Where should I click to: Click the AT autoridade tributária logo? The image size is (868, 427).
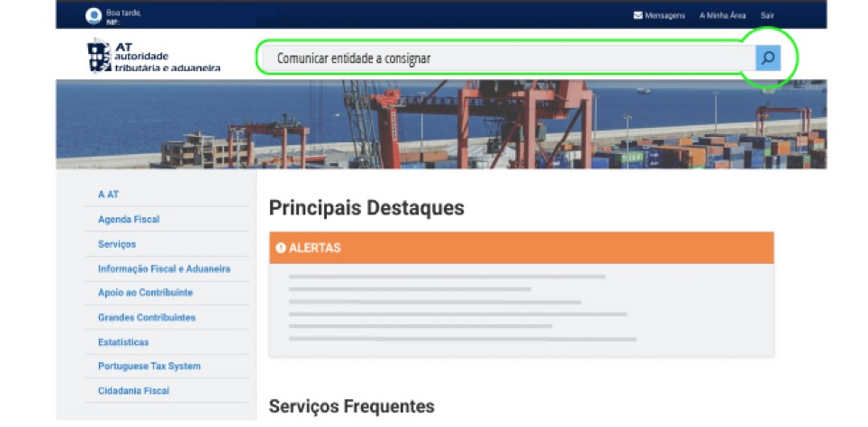[154, 57]
